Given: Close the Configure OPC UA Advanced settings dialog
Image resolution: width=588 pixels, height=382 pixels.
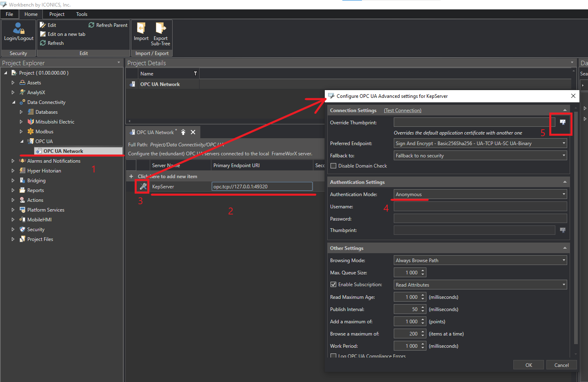Looking at the screenshot, I should click(x=573, y=96).
